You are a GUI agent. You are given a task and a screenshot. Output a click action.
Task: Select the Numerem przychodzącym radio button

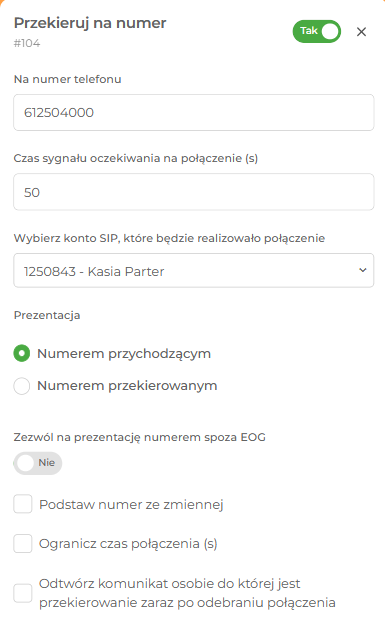coord(22,353)
